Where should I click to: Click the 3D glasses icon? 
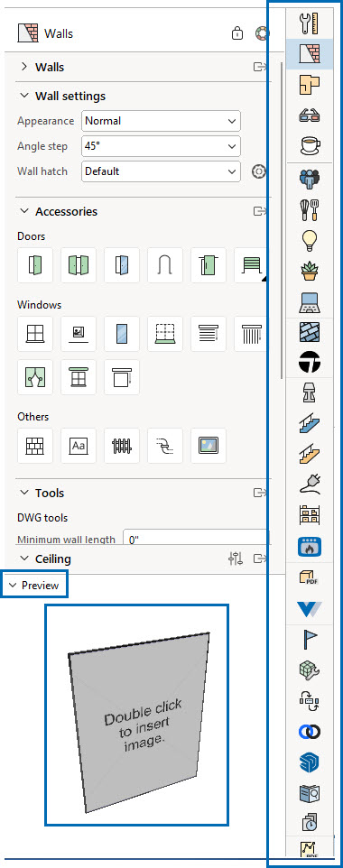tap(310, 115)
